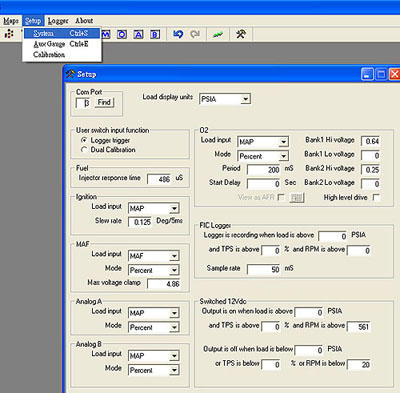This screenshot has width=400, height=393.
Task: Click Switched 12Vdc RPM below 20 field
Action: coord(359,365)
